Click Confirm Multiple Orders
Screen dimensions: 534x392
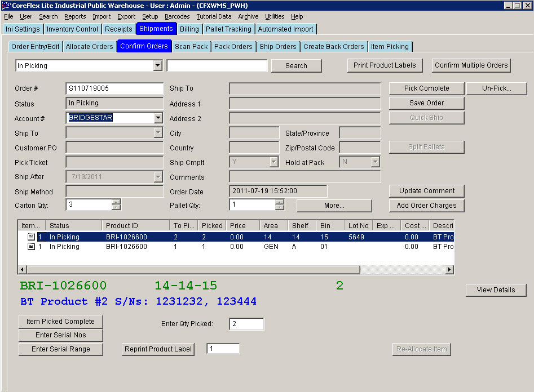coord(471,65)
